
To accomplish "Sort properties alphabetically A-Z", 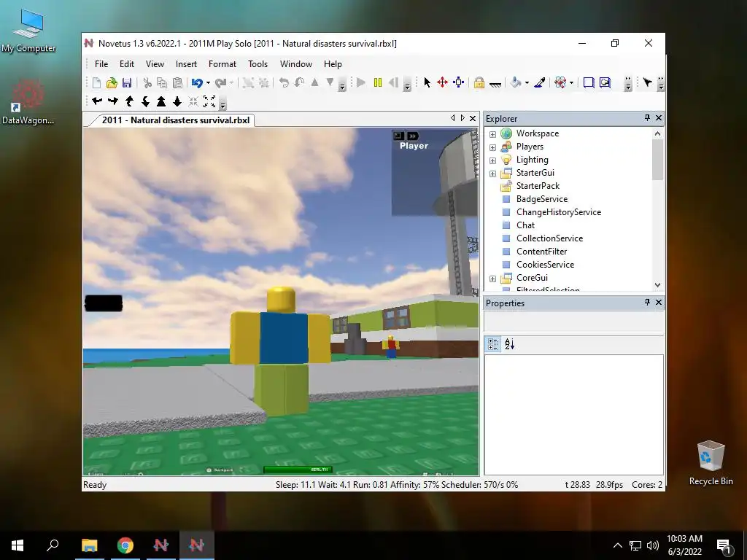I will click(509, 344).
